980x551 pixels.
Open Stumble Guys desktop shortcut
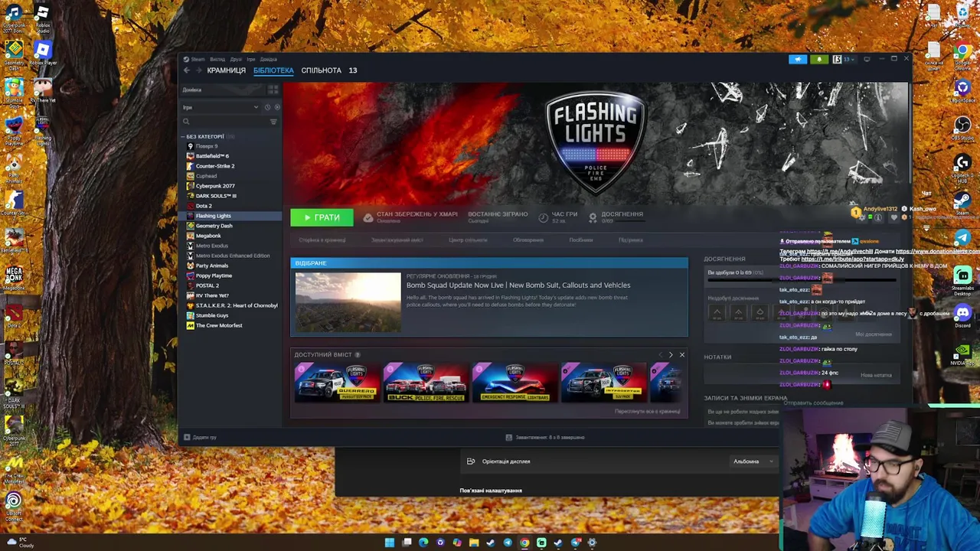tap(14, 92)
